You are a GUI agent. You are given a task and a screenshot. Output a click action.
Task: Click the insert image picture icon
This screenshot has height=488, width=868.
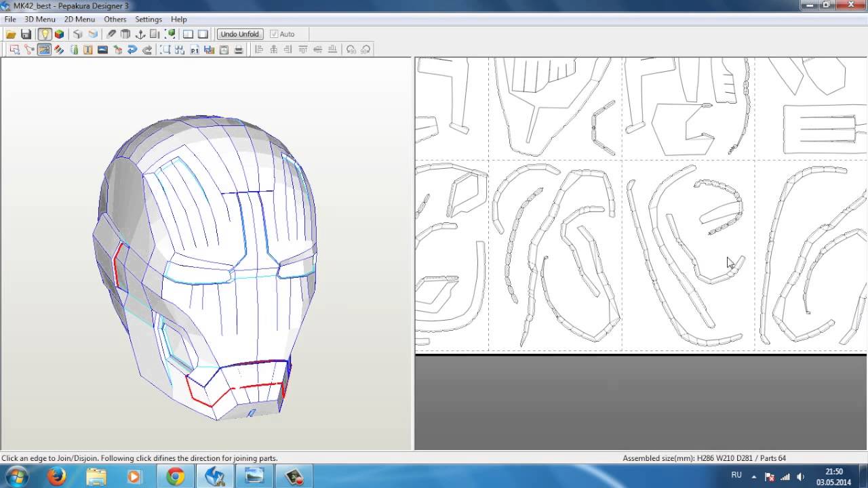click(103, 49)
